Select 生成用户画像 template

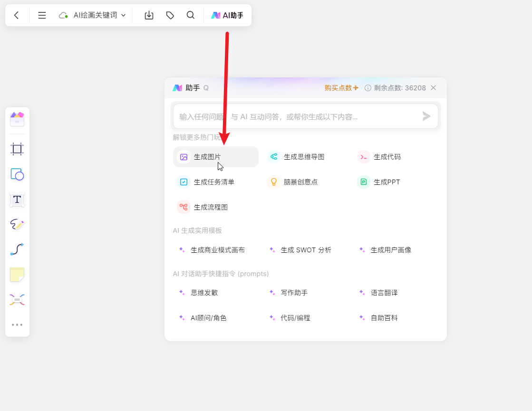pos(385,250)
